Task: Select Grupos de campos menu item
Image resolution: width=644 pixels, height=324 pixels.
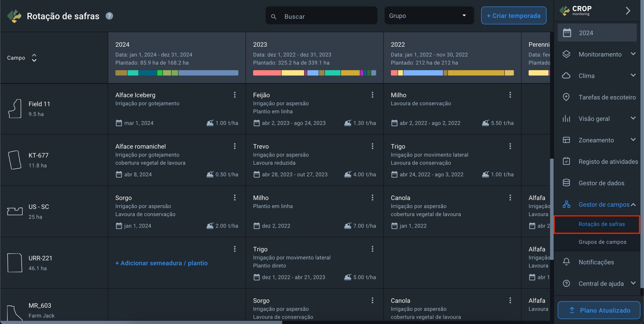Action: pyautogui.click(x=602, y=242)
